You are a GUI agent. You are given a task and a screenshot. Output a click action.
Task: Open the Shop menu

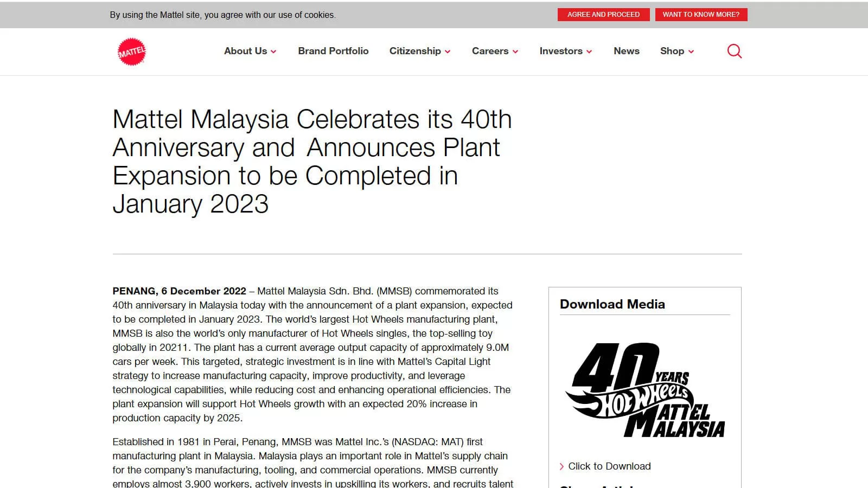point(672,51)
